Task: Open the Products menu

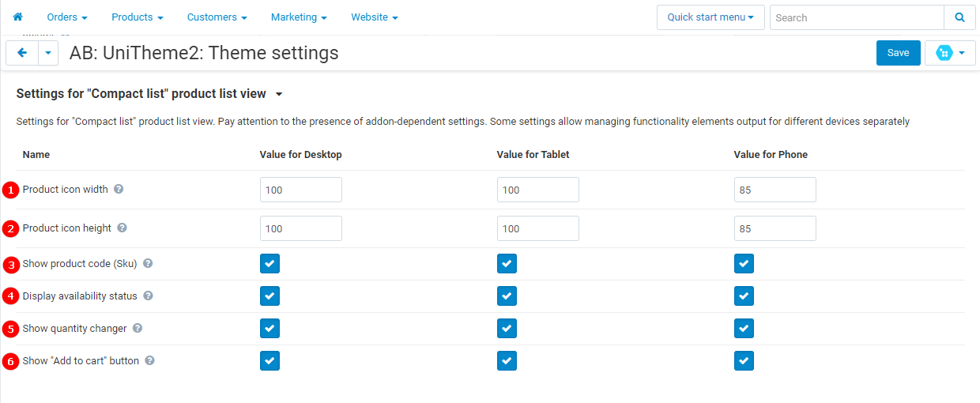Action: [137, 17]
